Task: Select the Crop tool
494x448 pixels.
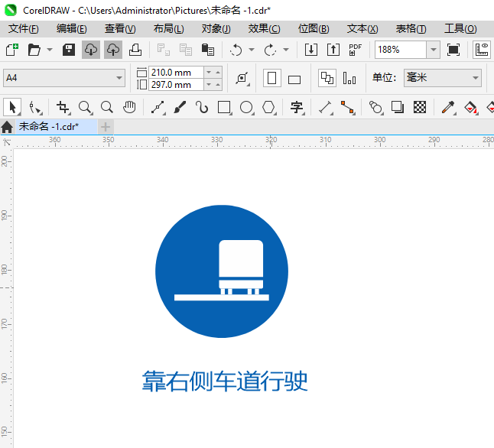Action: 63,108
